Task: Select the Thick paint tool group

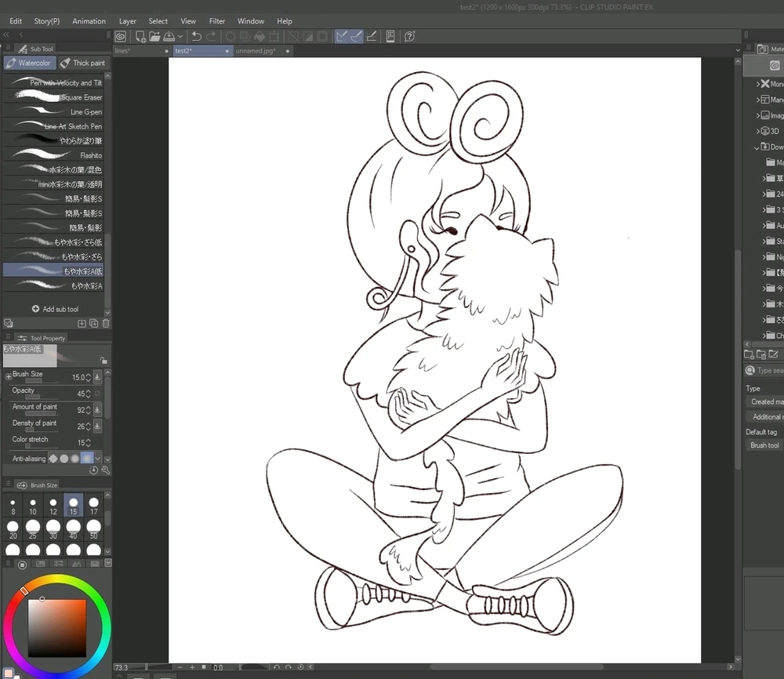Action: 83,63
